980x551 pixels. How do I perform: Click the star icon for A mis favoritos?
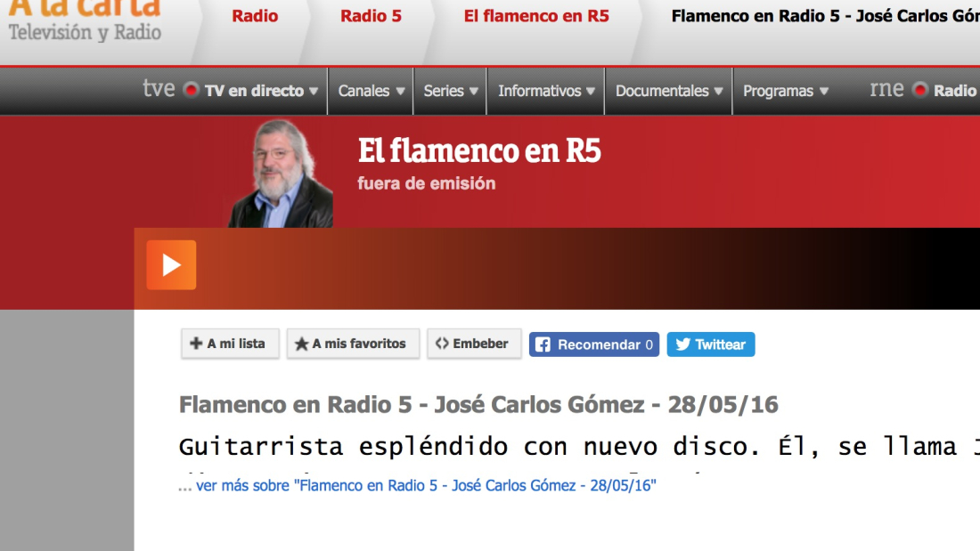[302, 344]
